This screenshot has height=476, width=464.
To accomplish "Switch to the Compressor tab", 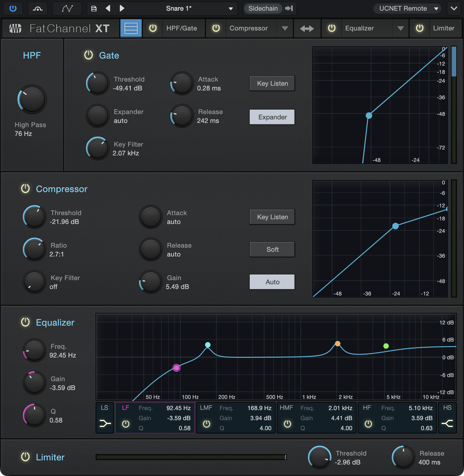I will point(249,28).
